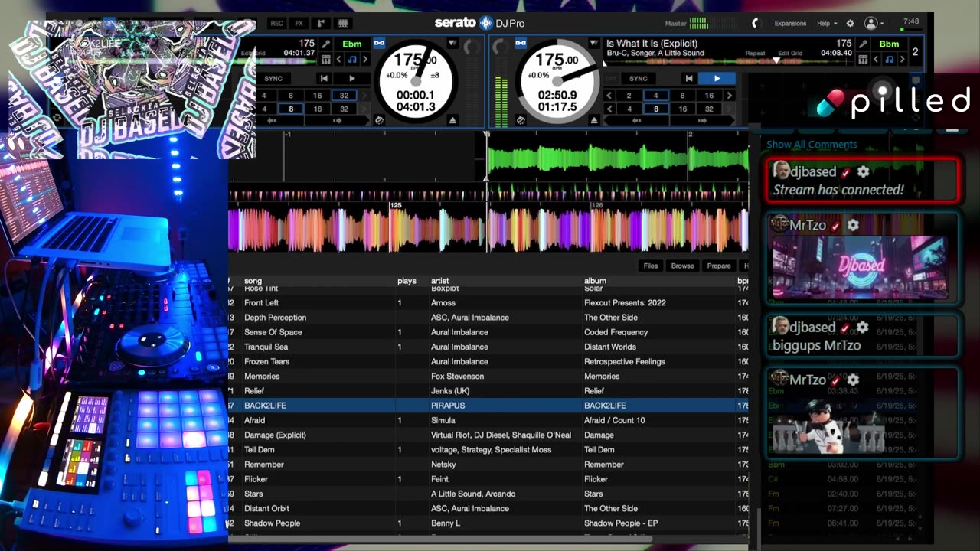980x551 pixels.
Task: Sort library by the artist column header
Action: coord(439,281)
